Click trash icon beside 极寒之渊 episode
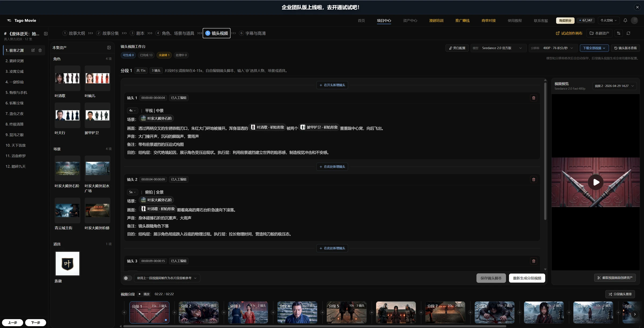Image resolution: width=644 pixels, height=328 pixels. click(40, 50)
